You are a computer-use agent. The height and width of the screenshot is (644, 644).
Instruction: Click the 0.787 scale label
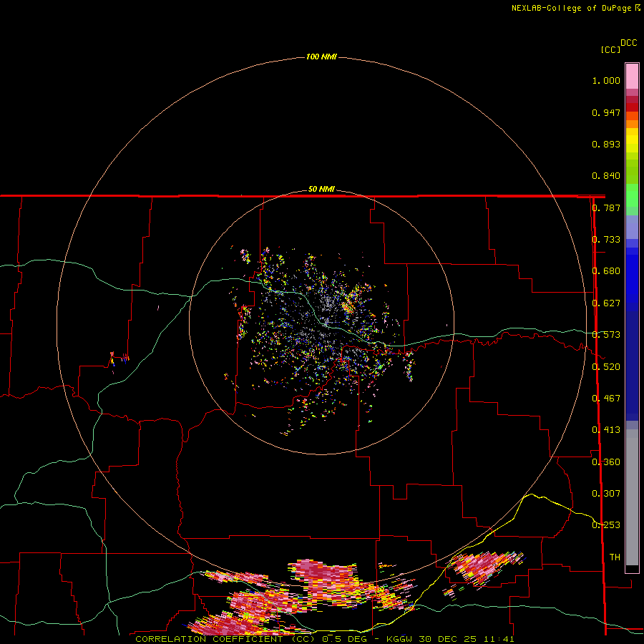point(606,208)
